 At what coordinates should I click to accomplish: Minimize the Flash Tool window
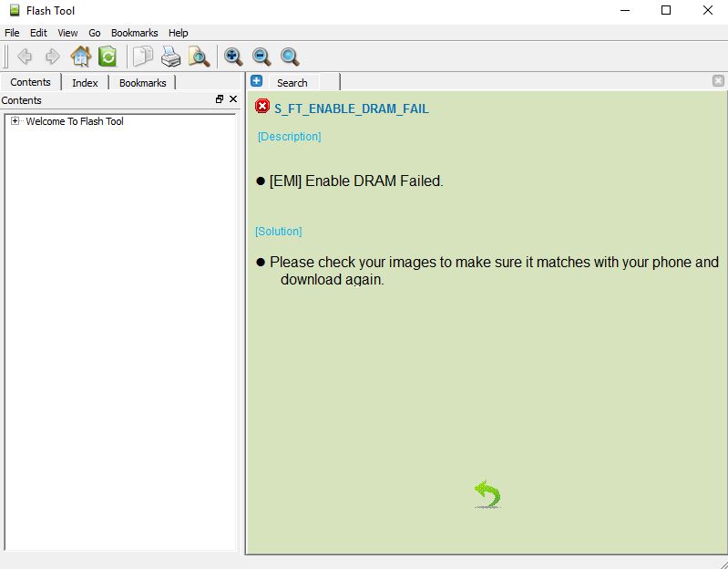click(x=625, y=10)
